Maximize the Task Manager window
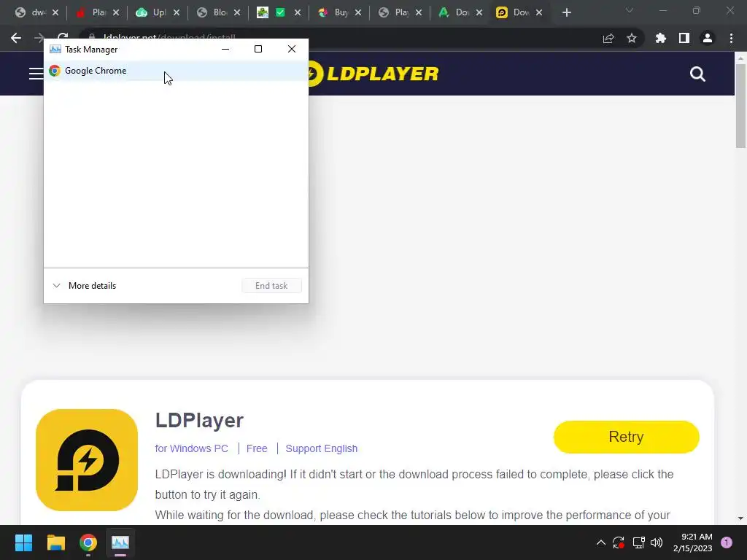This screenshot has height=560, width=747. tap(258, 49)
